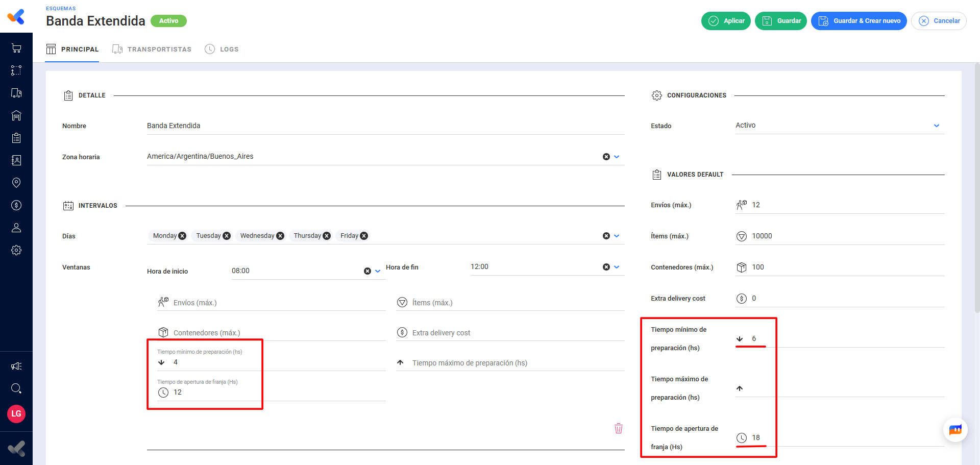The height and width of the screenshot is (465, 980).
Task: Remove Monday from days
Action: pos(182,236)
